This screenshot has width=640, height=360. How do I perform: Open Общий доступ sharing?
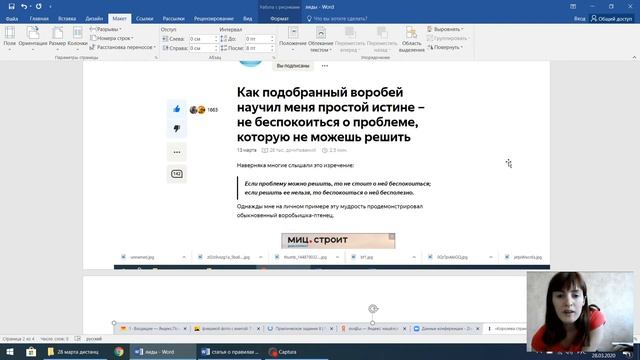[x=611, y=18]
